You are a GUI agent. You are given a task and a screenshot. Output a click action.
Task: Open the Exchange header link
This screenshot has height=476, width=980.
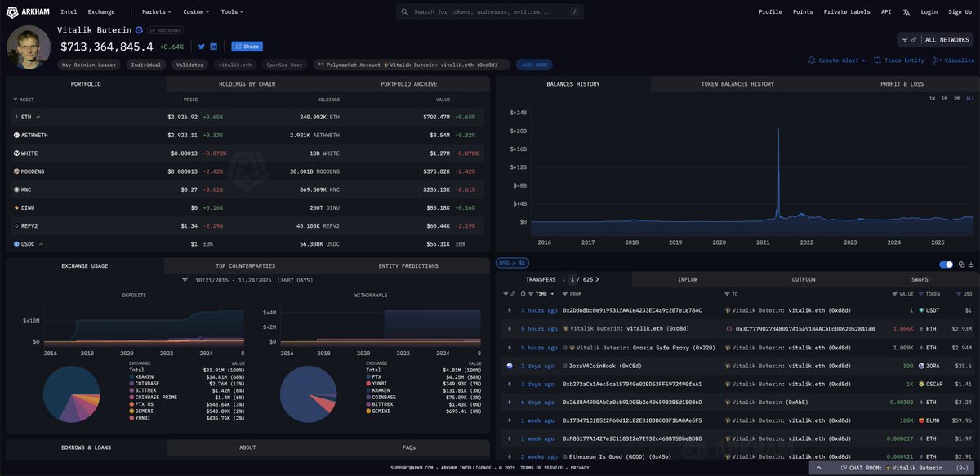[101, 12]
